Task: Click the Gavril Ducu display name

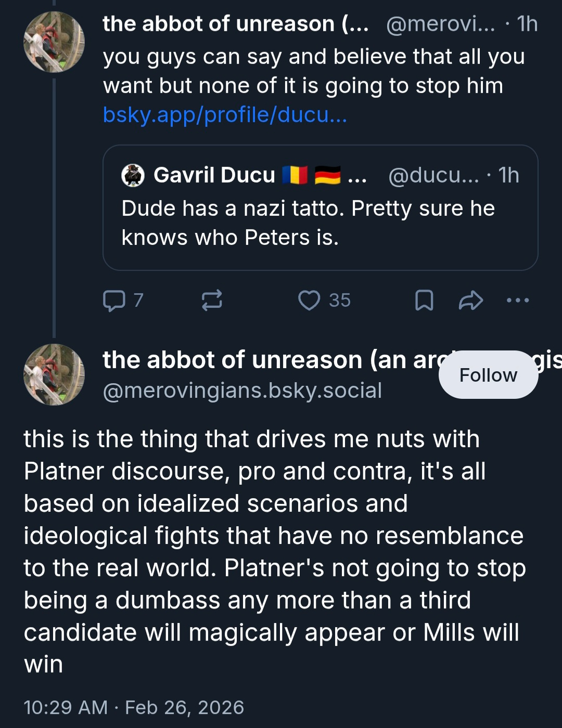Action: [x=214, y=175]
